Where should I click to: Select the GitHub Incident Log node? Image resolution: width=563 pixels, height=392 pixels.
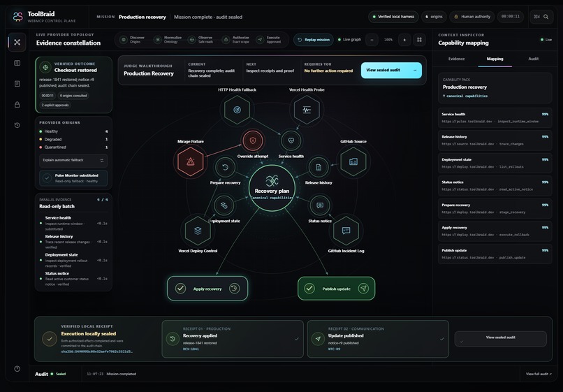point(346,231)
